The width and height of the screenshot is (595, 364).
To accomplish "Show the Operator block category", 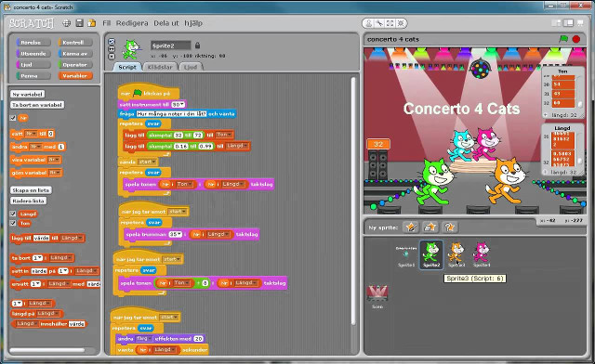I will pos(75,64).
